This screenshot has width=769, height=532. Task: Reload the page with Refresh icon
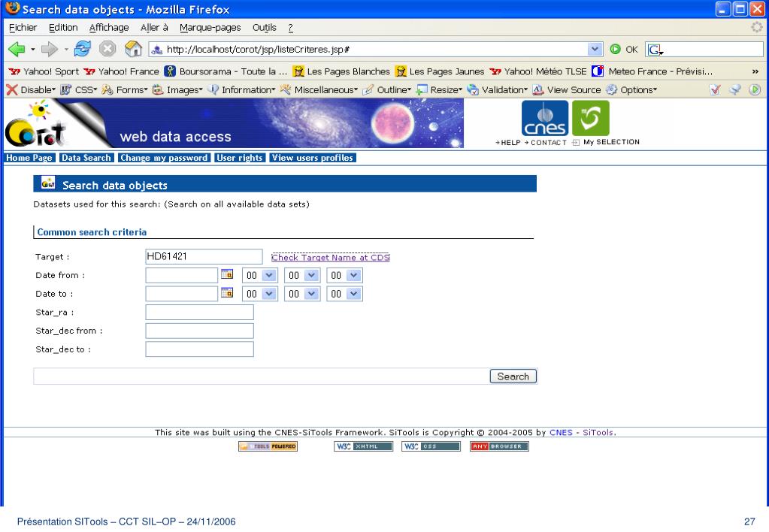point(83,49)
